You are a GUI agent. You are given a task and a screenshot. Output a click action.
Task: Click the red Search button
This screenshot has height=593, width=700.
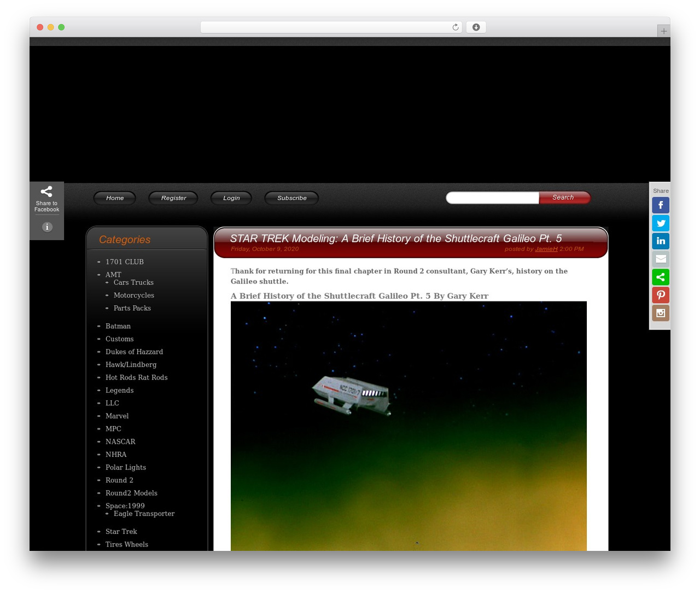pos(564,197)
